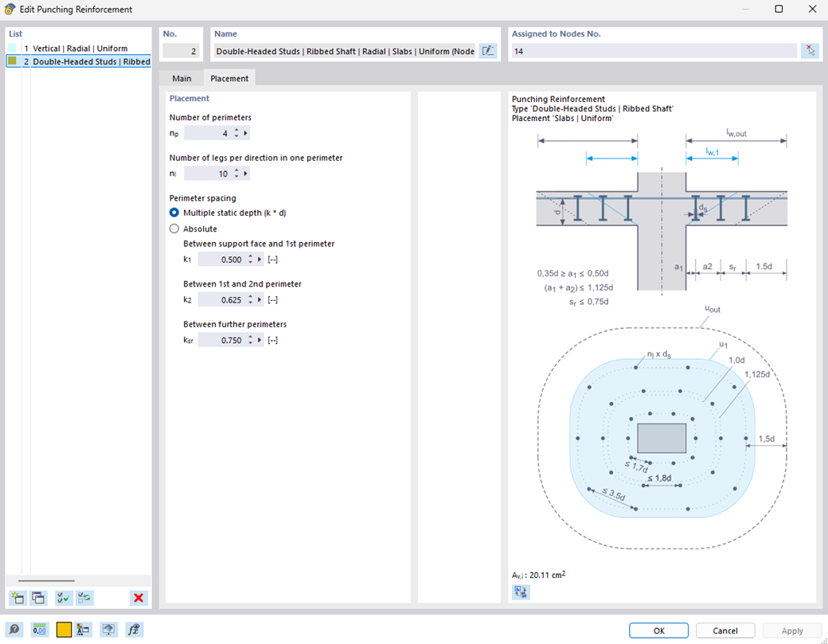Check all entries with the double-checkmark icon
The height and width of the screenshot is (644, 828).
[x=63, y=598]
